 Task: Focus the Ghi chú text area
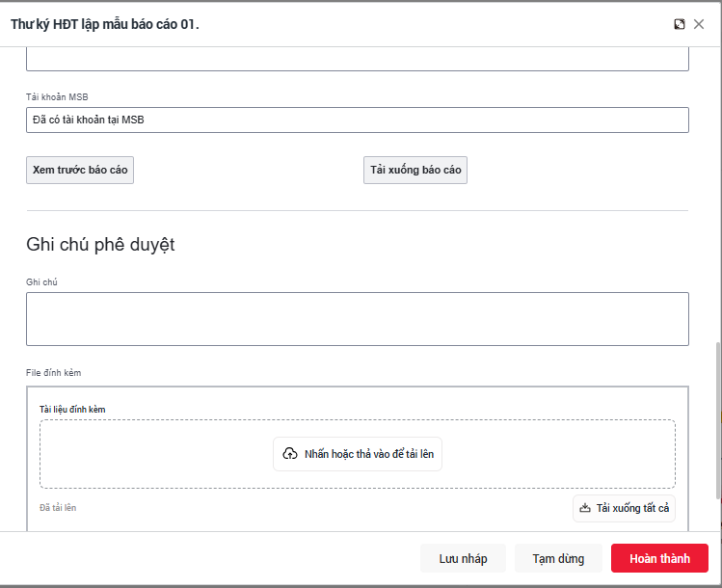[357, 319]
